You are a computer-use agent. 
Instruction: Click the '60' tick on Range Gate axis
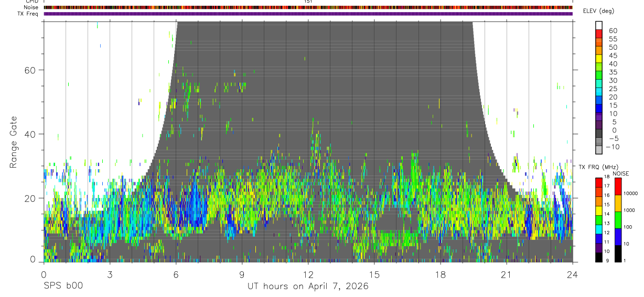click(31, 70)
